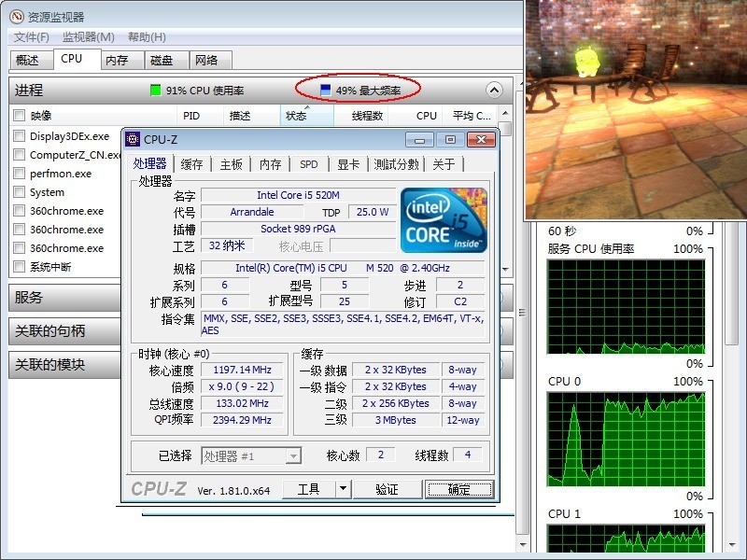Open the 測試分數 tab in CPU-Z
Viewport: 747px width, 560px height.
click(x=396, y=165)
